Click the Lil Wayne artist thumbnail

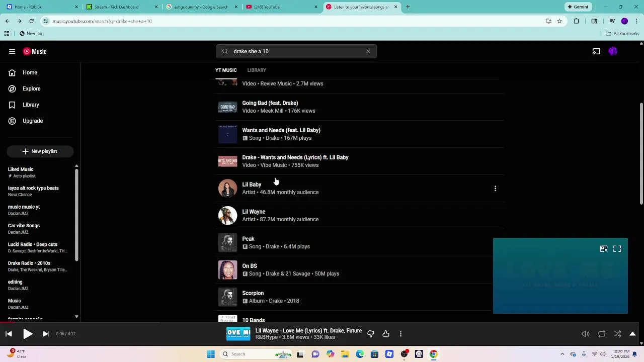227,215
